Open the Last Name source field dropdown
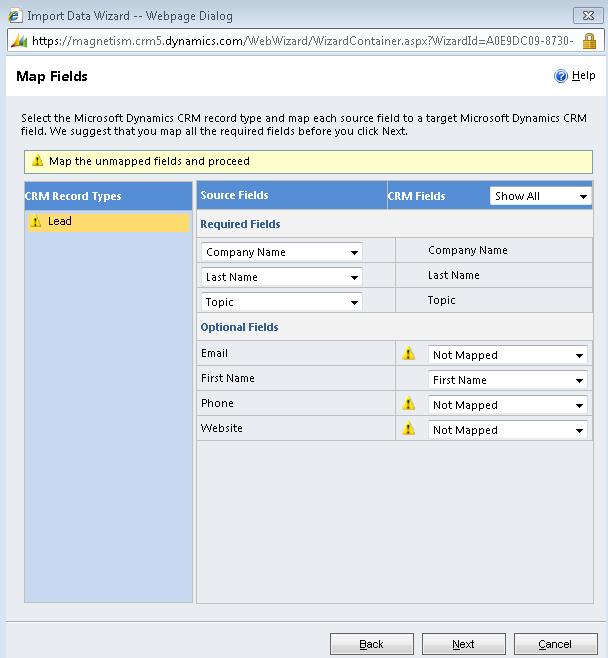 tap(282, 278)
